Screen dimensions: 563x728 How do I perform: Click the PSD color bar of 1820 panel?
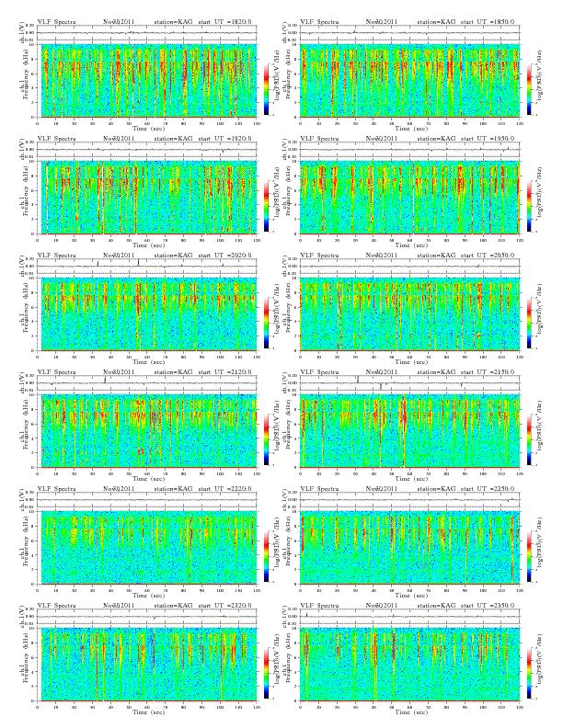266,89
